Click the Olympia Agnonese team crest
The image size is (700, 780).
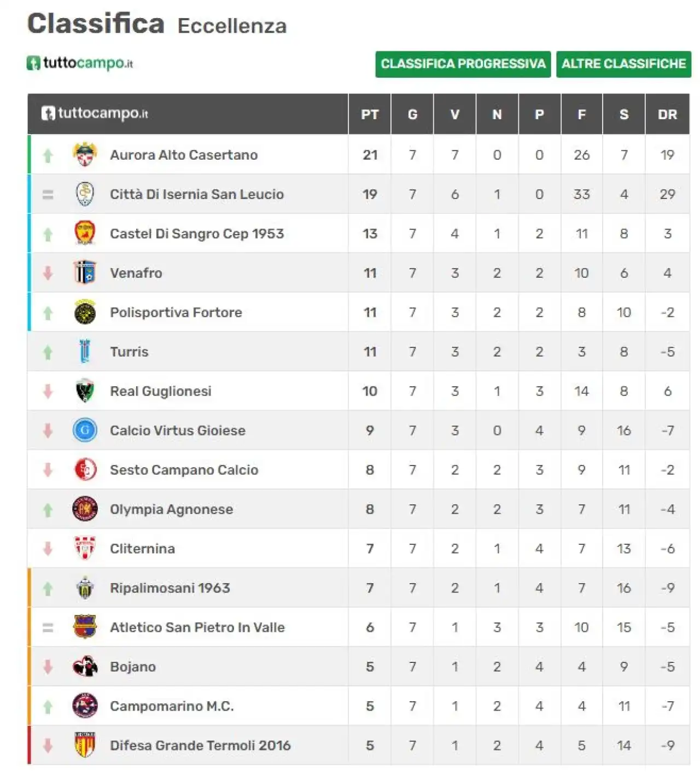85,509
